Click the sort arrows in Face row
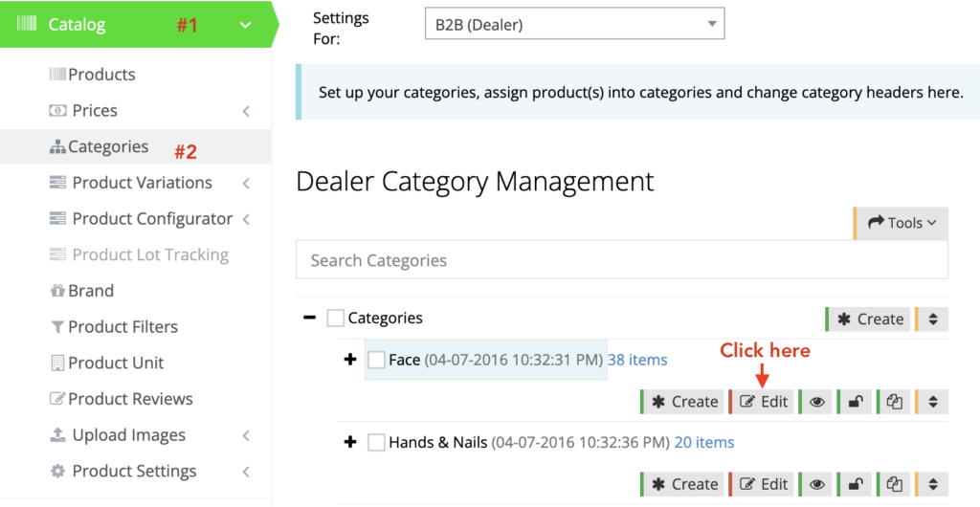This screenshot has height=507, width=980. [x=933, y=402]
